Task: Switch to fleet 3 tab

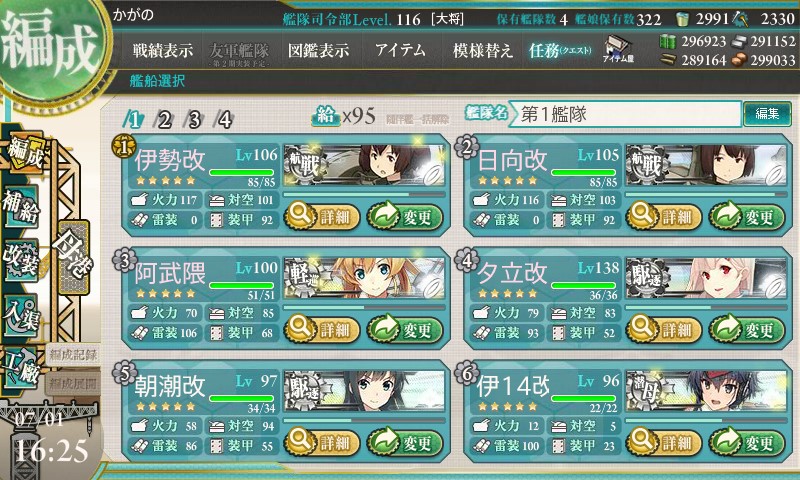Action: click(x=194, y=120)
